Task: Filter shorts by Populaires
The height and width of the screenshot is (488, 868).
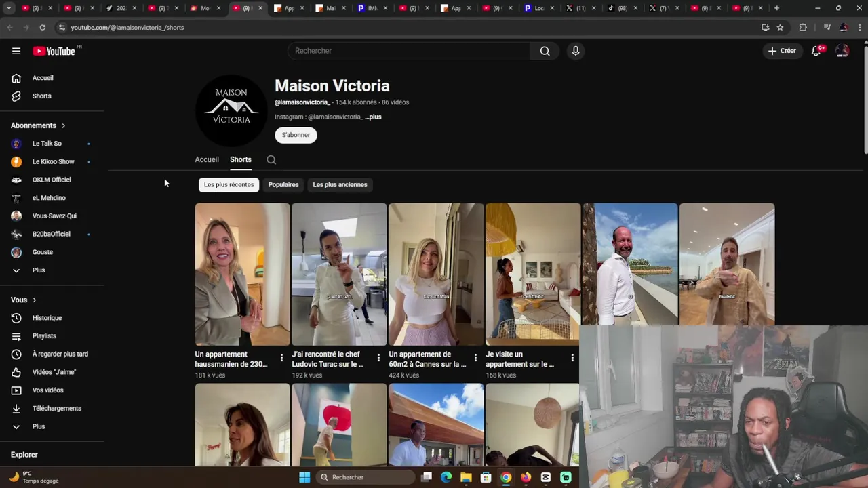Action: point(283,185)
